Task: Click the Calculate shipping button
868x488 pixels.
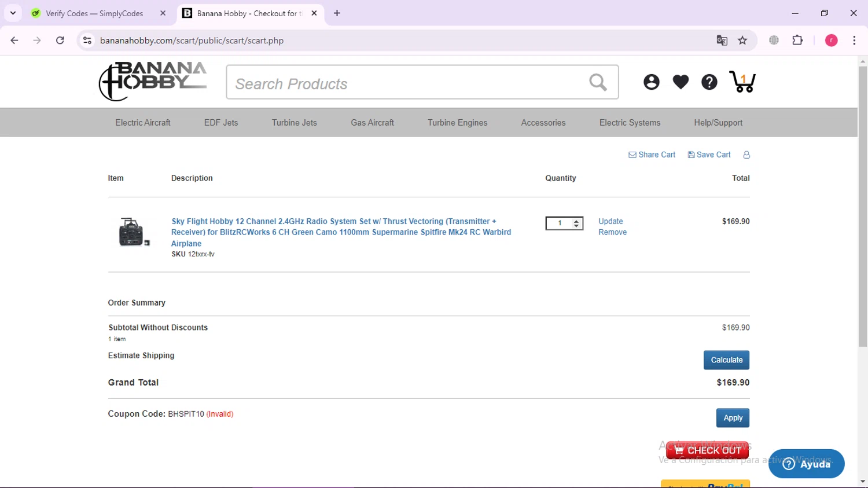Action: tap(726, 360)
